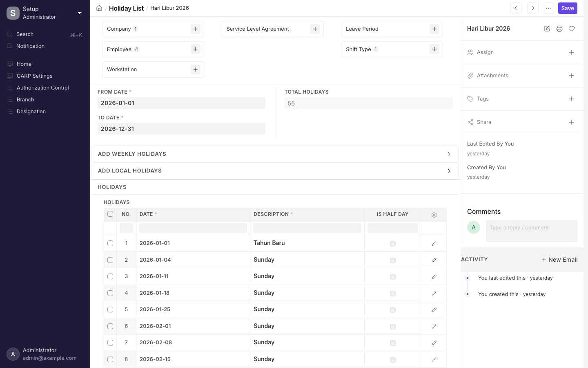This screenshot has width=588, height=368.
Task: Toggle half day for 2026-01-18
Action: (x=393, y=294)
